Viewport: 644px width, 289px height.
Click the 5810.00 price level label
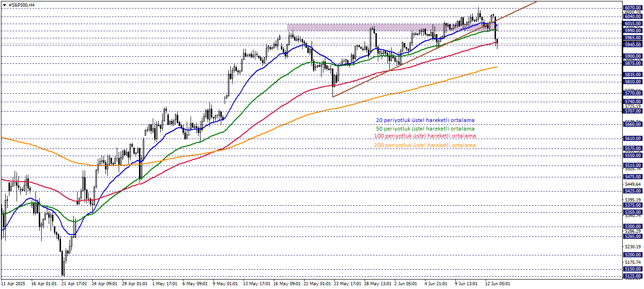tap(633, 81)
